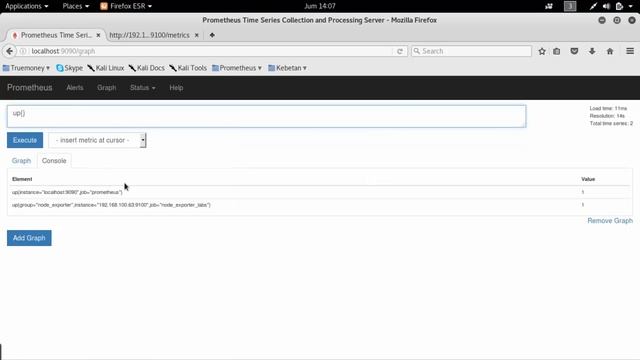The height and width of the screenshot is (360, 640).
Task: Open Alerts in Prometheus navbar
Action: point(75,88)
